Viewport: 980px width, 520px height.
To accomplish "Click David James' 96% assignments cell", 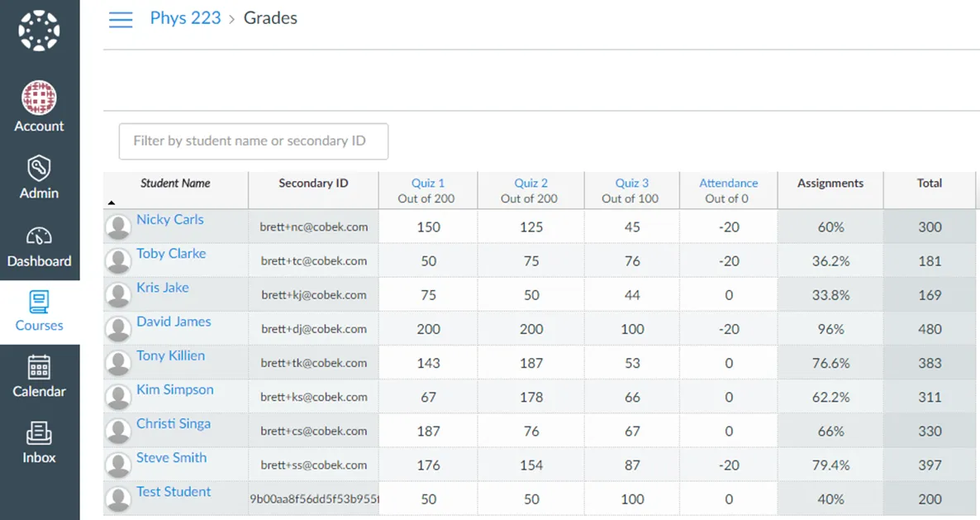I will pos(830,329).
